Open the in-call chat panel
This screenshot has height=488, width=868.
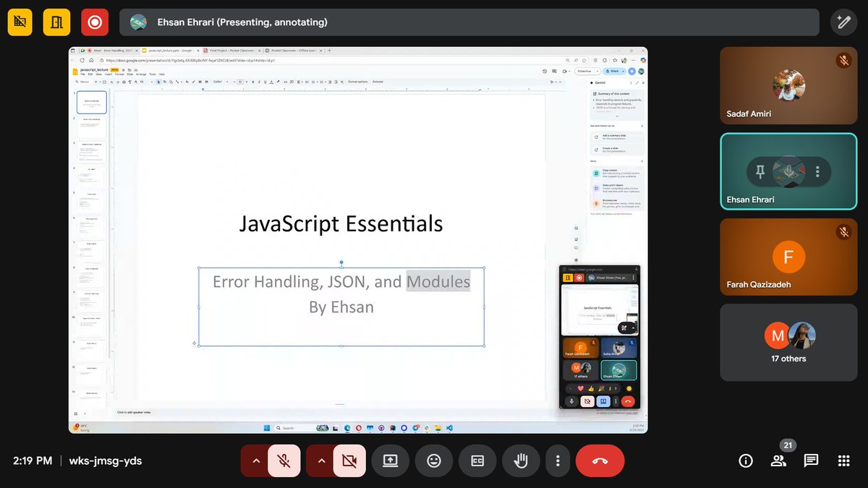811,461
